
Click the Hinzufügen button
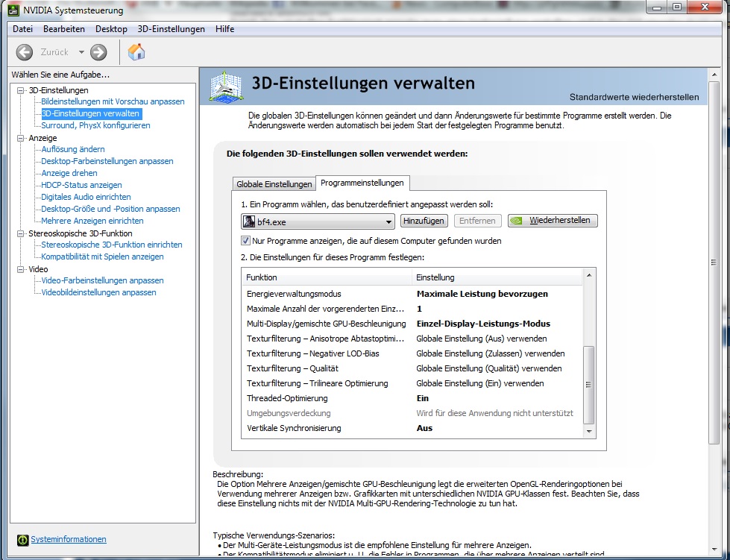pos(424,221)
